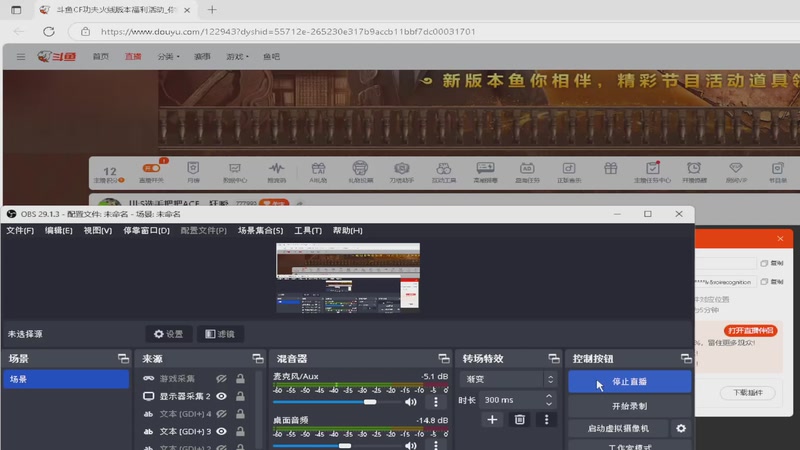This screenshot has height=450, width=800.
Task: Increase transition duration with up arrow
Action: tap(549, 396)
